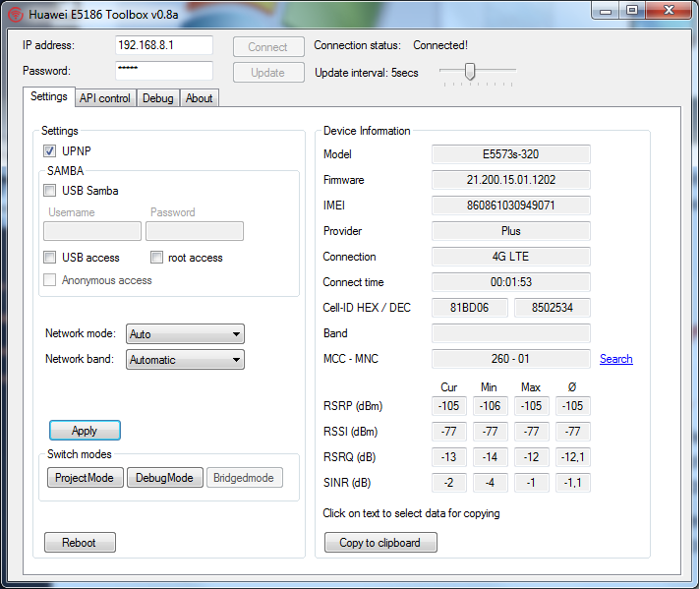Image resolution: width=700 pixels, height=589 pixels.
Task: Switch to the Settings tab
Action: coord(49,96)
